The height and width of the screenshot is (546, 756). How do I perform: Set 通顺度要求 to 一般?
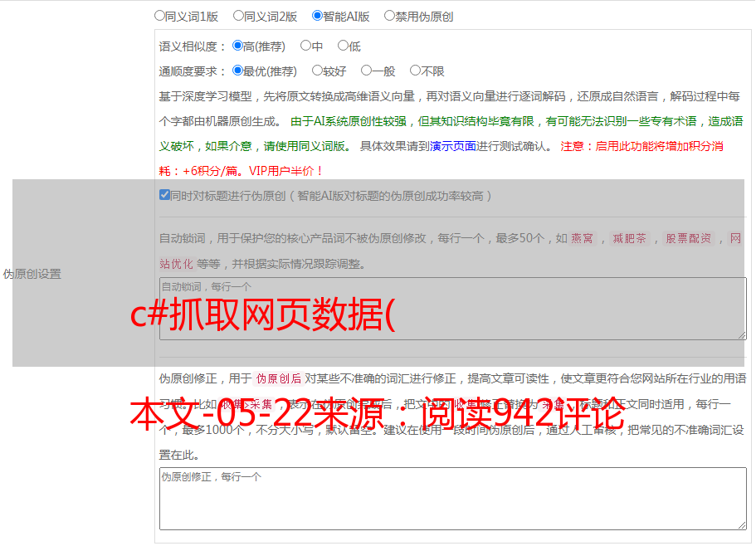click(x=366, y=71)
